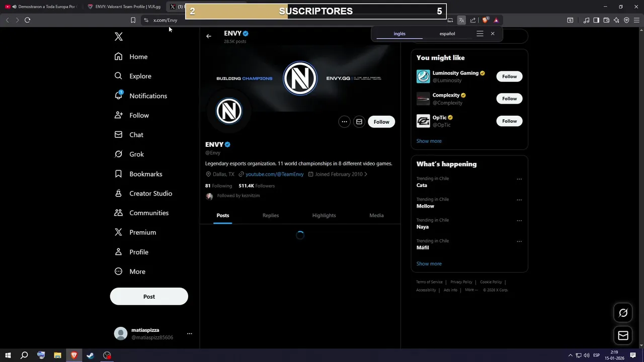Screen dimensions: 644x362
Task: Follow Complexity
Action: click(x=509, y=99)
